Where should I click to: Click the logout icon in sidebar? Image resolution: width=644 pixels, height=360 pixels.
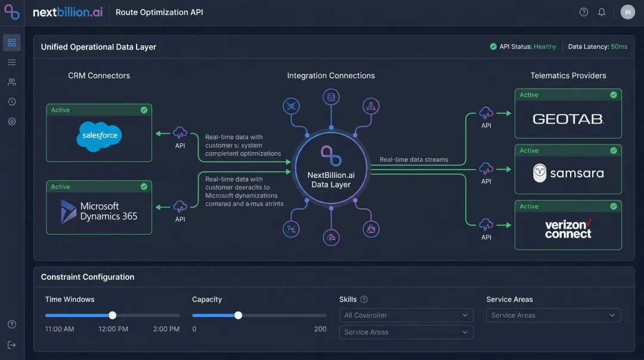[12, 345]
